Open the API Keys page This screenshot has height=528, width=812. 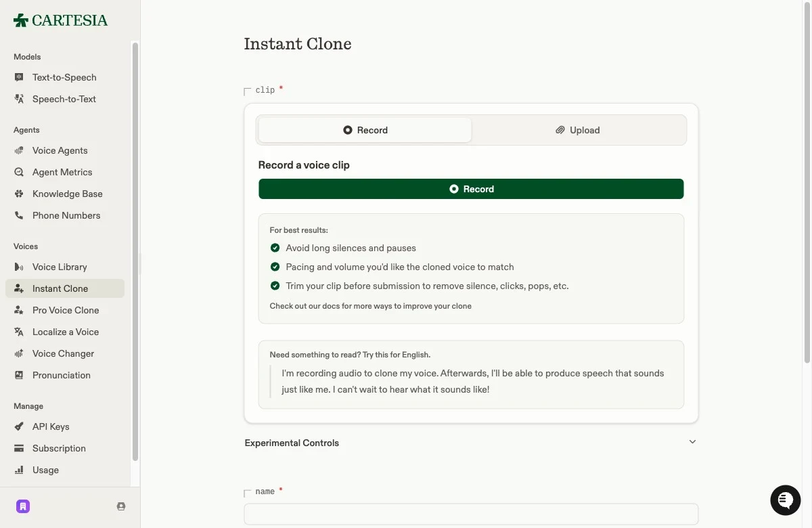pos(65,426)
